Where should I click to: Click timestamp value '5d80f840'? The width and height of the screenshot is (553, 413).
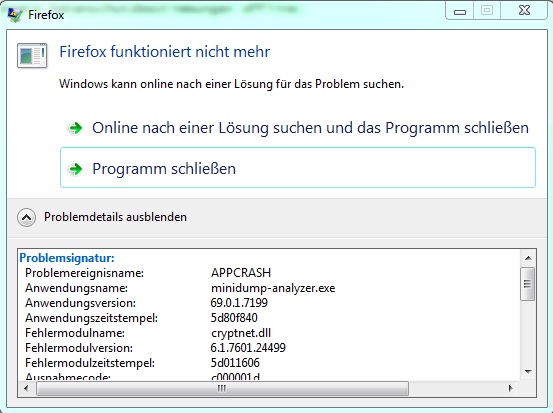(x=234, y=318)
